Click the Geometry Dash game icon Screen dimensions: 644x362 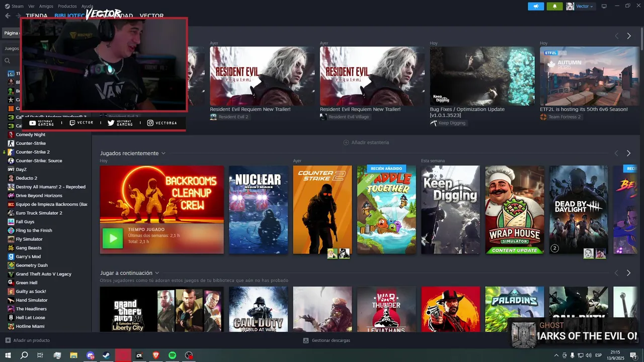(11, 265)
